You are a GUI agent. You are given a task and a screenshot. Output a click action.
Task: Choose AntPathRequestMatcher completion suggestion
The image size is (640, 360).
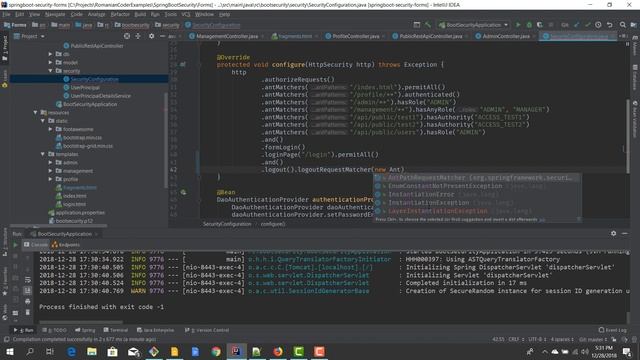click(477, 178)
